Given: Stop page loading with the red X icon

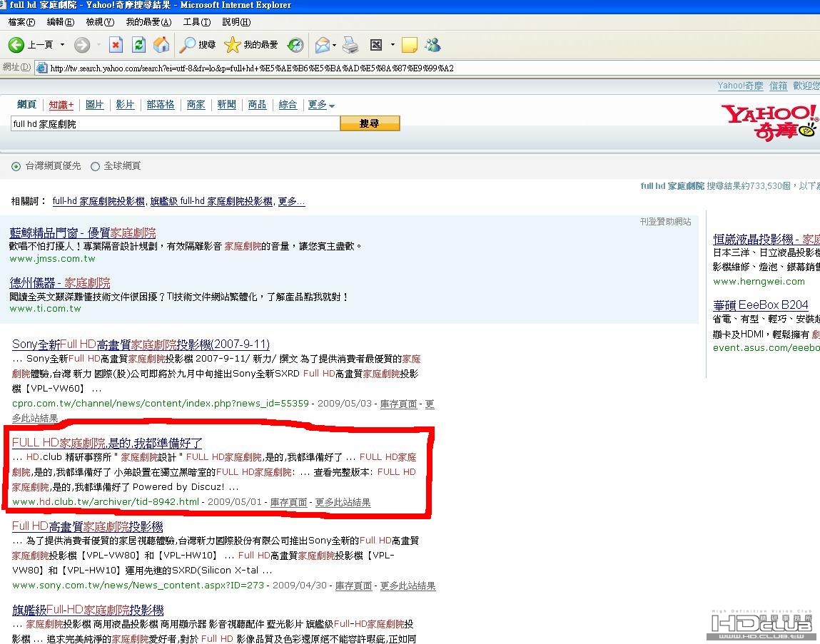Looking at the screenshot, I should (116, 45).
